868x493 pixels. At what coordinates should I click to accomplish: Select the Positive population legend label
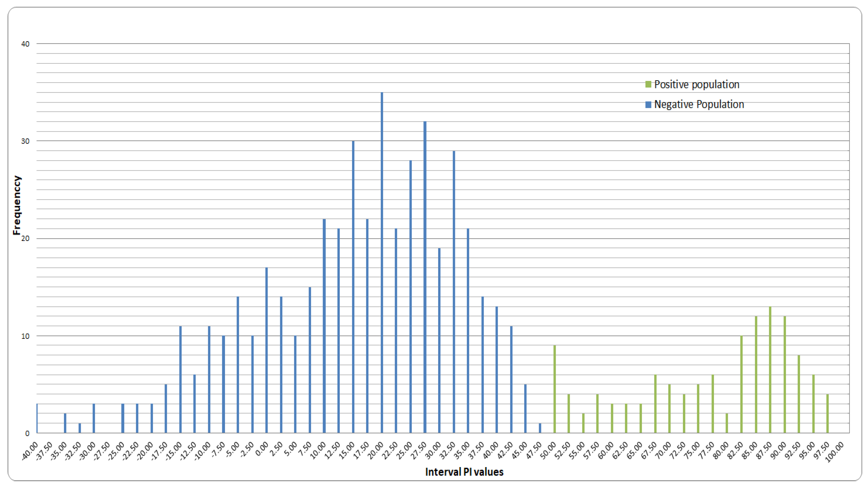[x=697, y=84]
